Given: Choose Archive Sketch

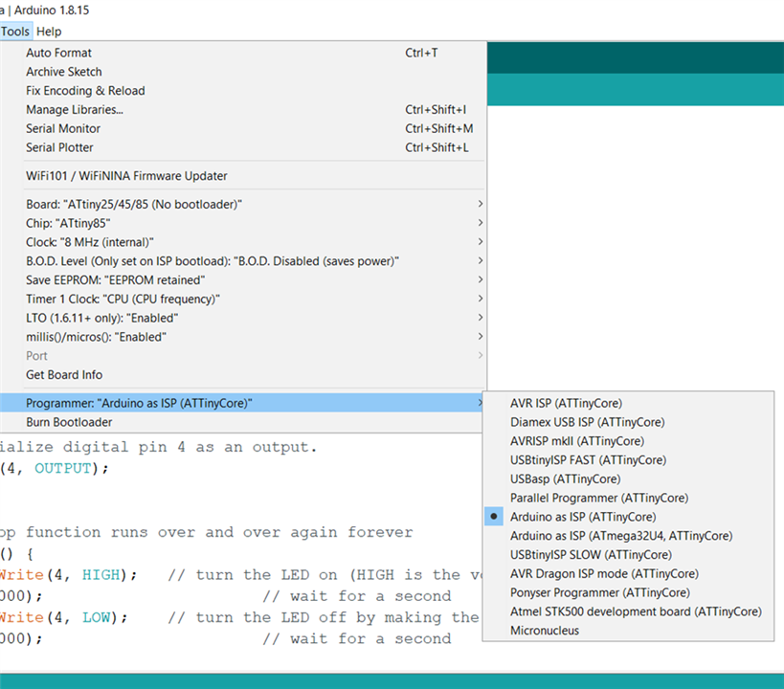Looking at the screenshot, I should (x=64, y=72).
